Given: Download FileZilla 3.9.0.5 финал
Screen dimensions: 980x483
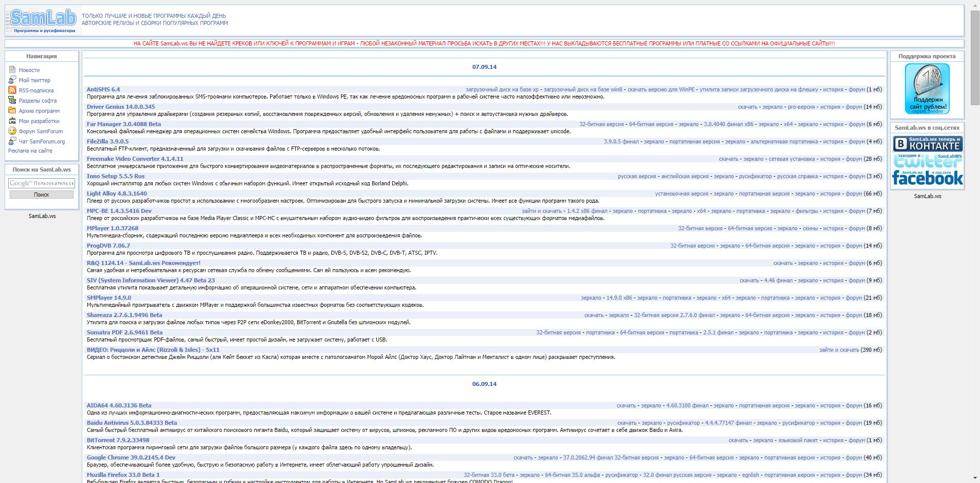Looking at the screenshot, I should [621, 141].
